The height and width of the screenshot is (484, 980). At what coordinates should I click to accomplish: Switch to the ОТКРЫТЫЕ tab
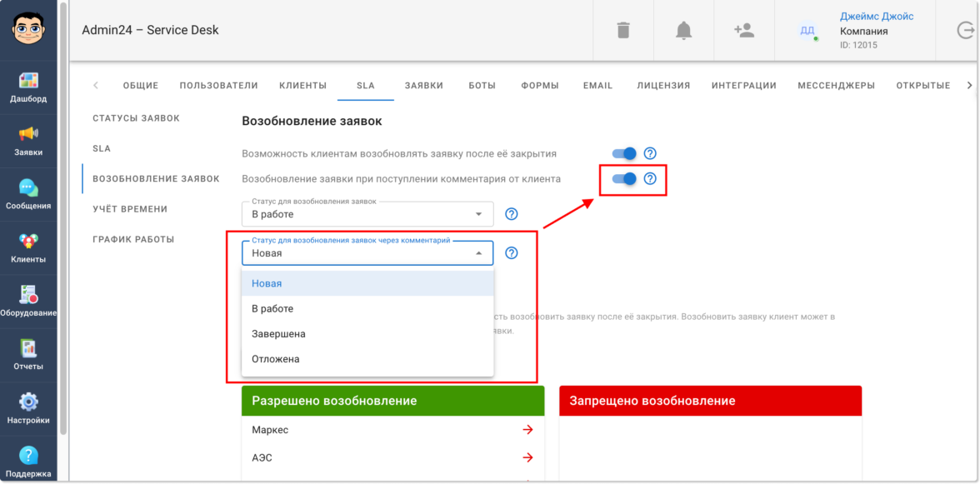click(923, 86)
